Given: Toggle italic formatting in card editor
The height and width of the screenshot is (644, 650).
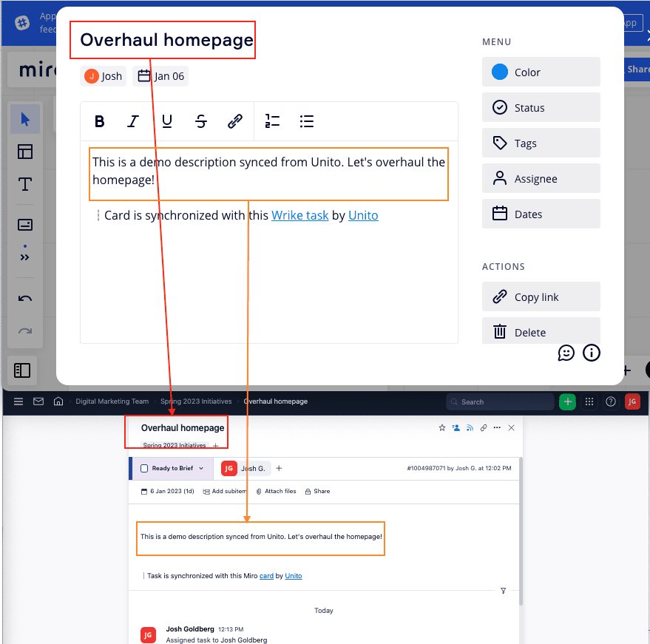Looking at the screenshot, I should (132, 121).
